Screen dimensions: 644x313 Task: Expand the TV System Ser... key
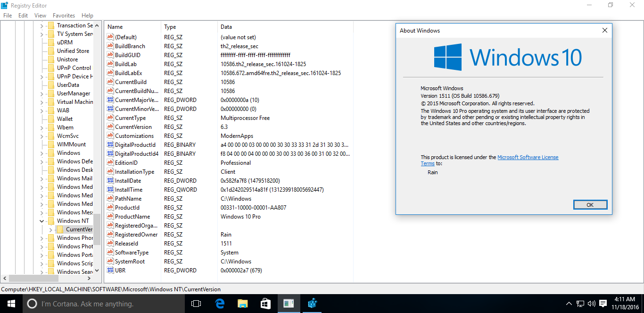pos(41,34)
